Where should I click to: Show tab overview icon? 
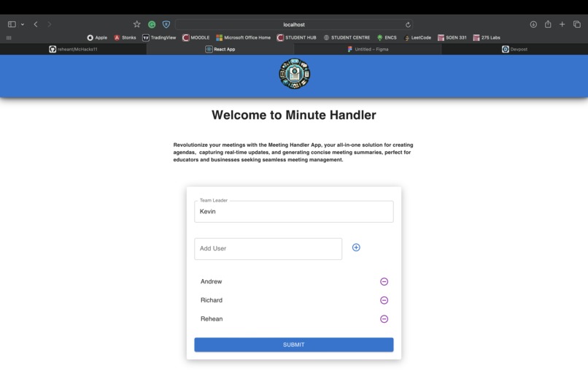577,24
